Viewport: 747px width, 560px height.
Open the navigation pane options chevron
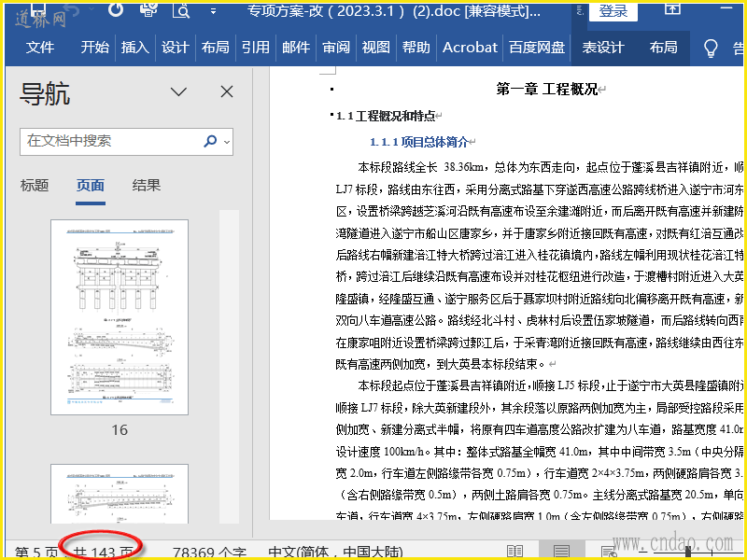[x=178, y=91]
